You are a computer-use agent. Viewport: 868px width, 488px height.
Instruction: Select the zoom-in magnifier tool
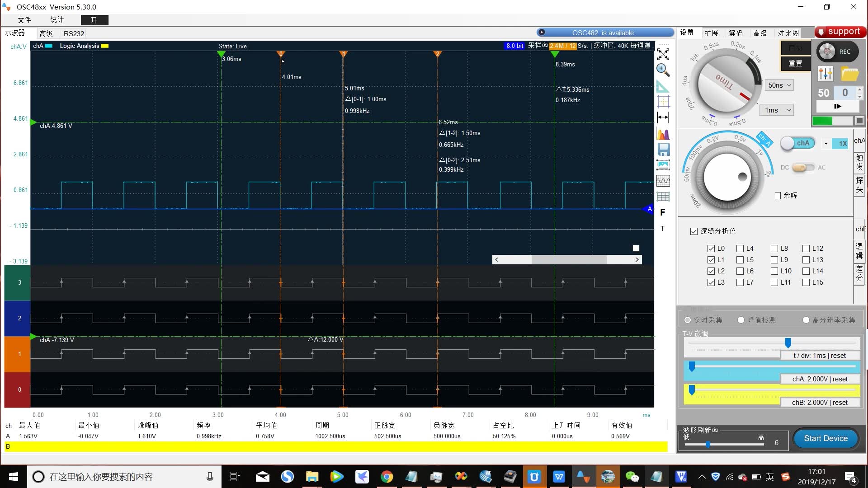tap(663, 70)
